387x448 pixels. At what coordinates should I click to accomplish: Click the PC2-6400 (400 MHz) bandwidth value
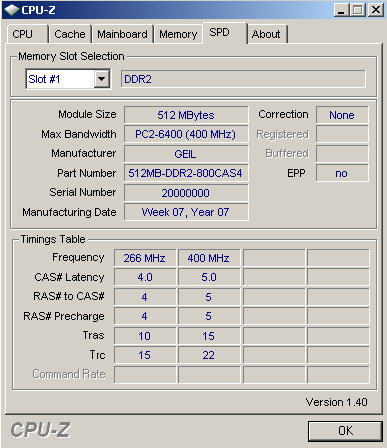coord(186,134)
